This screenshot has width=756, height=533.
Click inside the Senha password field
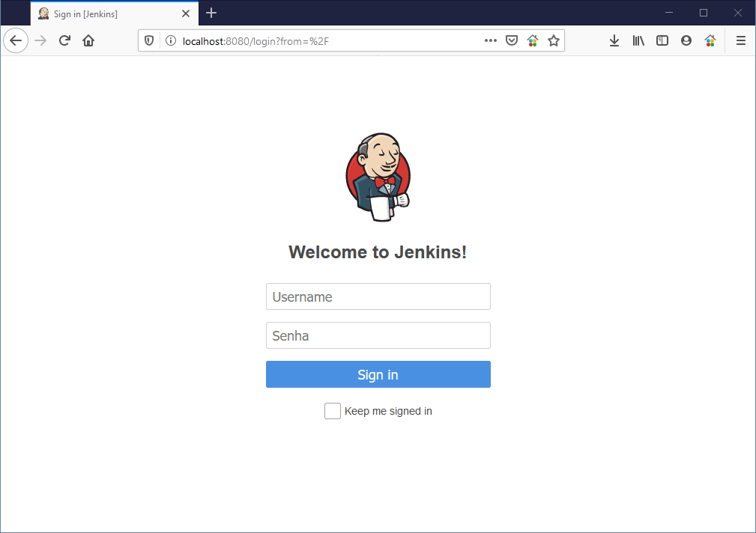[378, 335]
